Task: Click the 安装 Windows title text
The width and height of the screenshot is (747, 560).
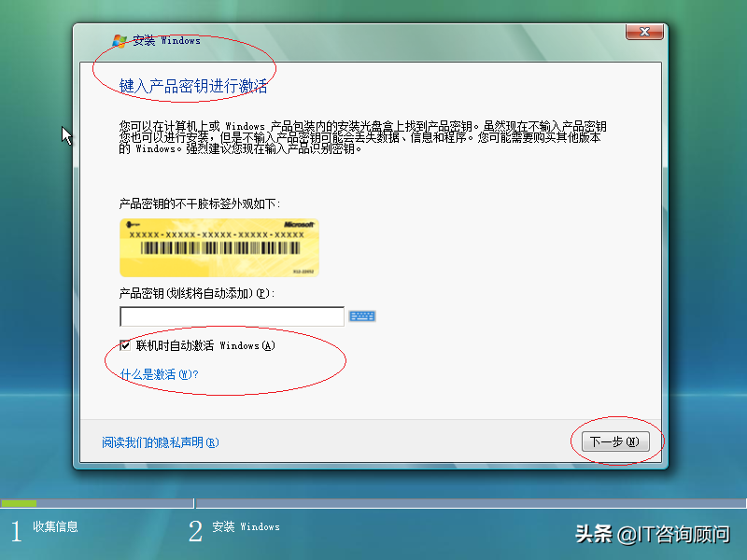Action: pos(166,40)
